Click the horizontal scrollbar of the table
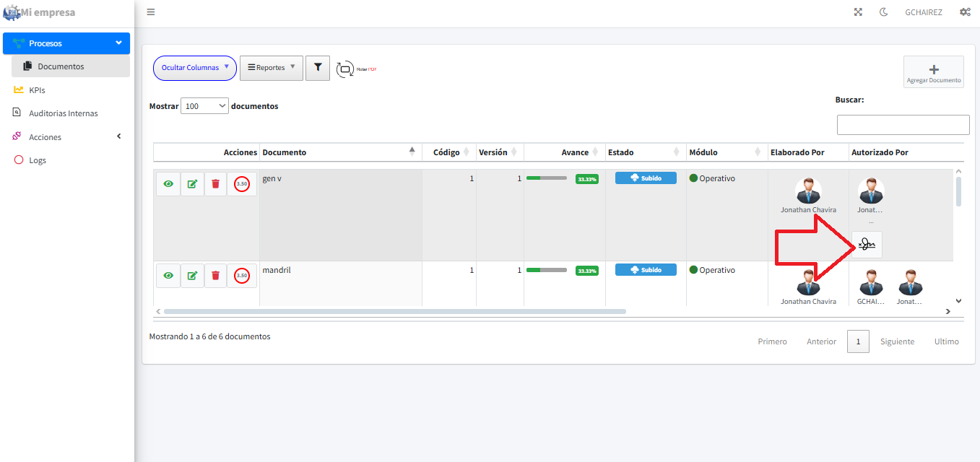Image resolution: width=980 pixels, height=462 pixels. tap(394, 311)
